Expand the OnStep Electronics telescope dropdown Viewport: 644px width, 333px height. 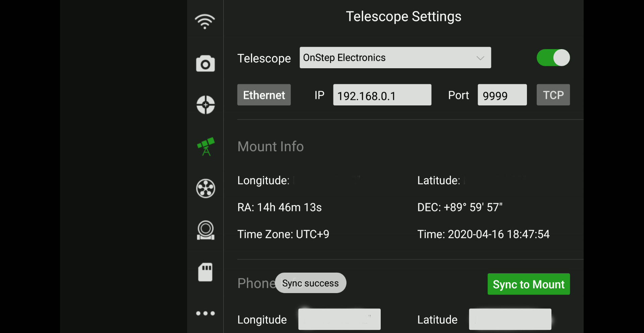coord(395,58)
